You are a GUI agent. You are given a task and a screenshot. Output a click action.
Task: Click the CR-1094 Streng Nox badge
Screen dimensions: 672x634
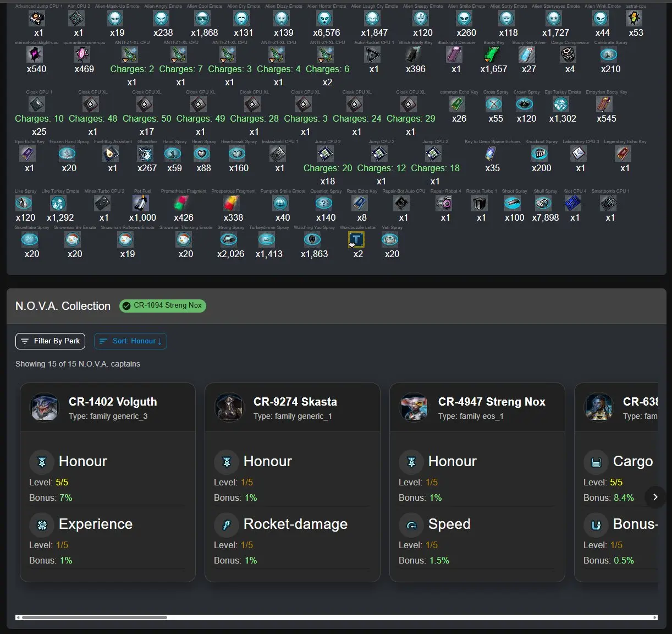163,305
